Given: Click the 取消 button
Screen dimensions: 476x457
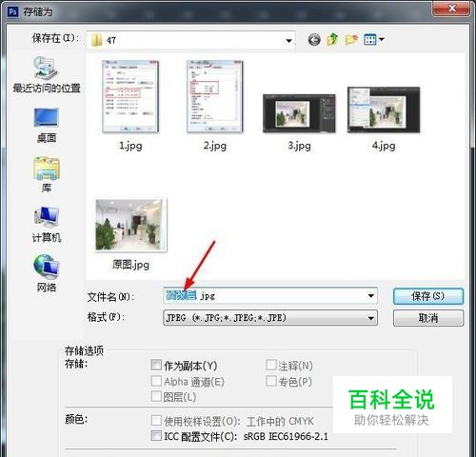Looking at the screenshot, I should pos(428,318).
